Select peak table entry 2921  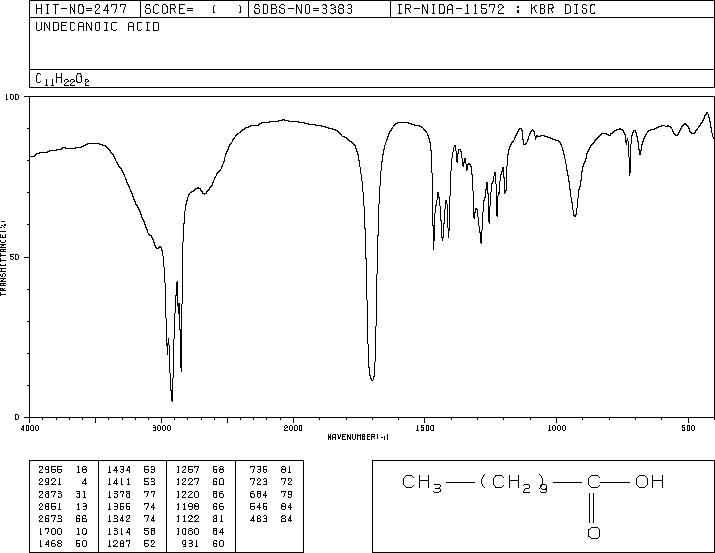[x=62, y=482]
